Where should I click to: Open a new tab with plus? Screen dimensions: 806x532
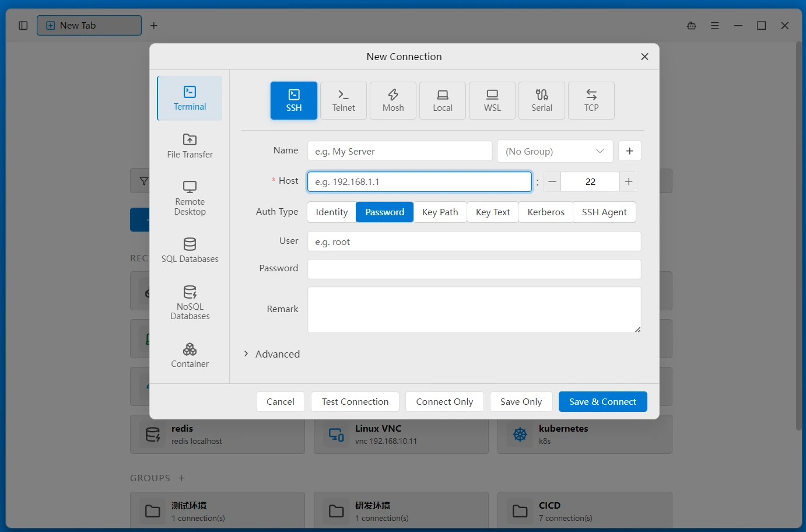pos(154,26)
